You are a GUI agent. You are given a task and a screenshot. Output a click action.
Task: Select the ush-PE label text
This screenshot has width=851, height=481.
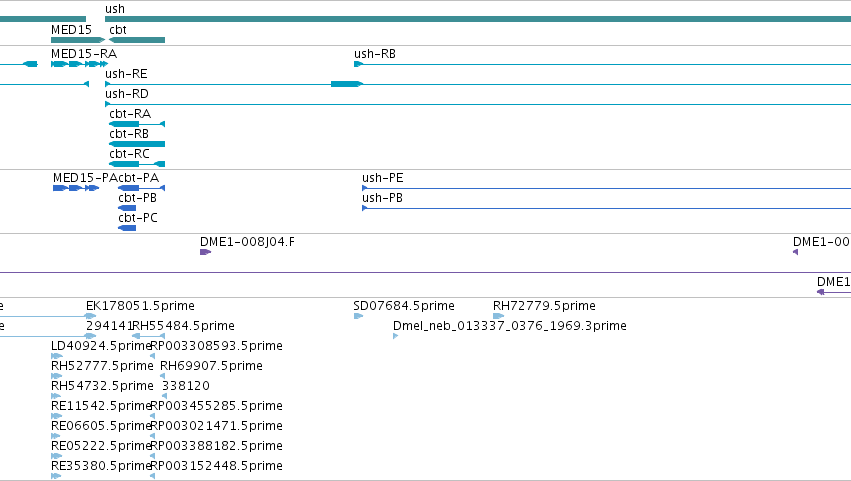coord(383,178)
